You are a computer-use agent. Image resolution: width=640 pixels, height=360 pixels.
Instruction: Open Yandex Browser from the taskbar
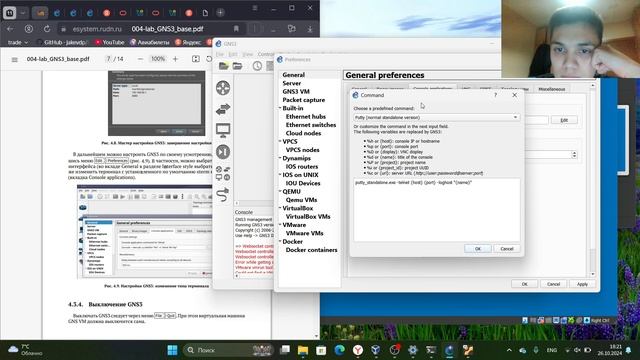click(x=358, y=350)
